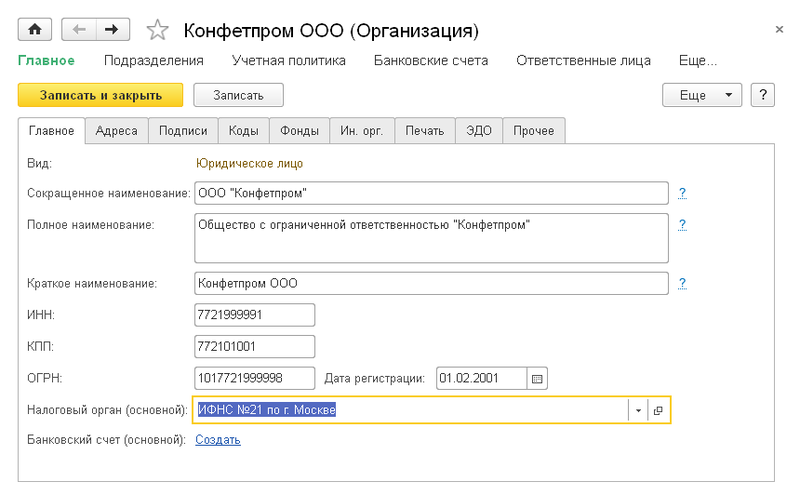Screen dimensions: 800x495
Task: Click Записать и закрыть button
Action: point(100,95)
